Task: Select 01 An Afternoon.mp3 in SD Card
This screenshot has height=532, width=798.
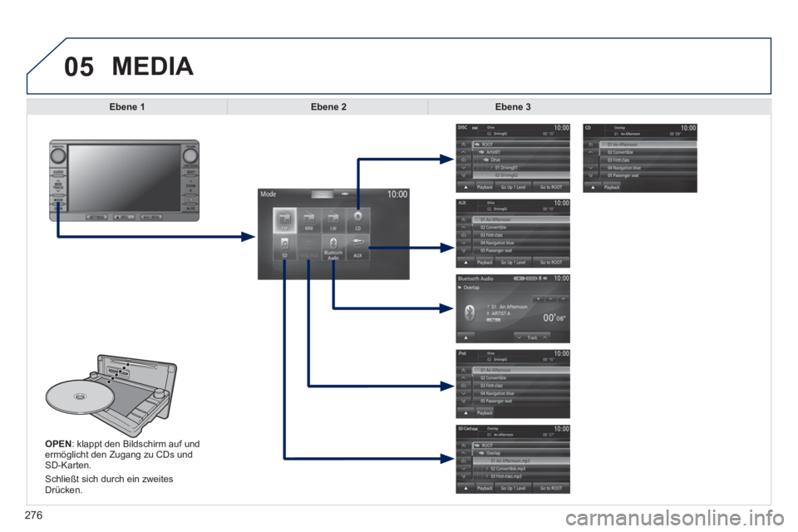Action: point(521,461)
